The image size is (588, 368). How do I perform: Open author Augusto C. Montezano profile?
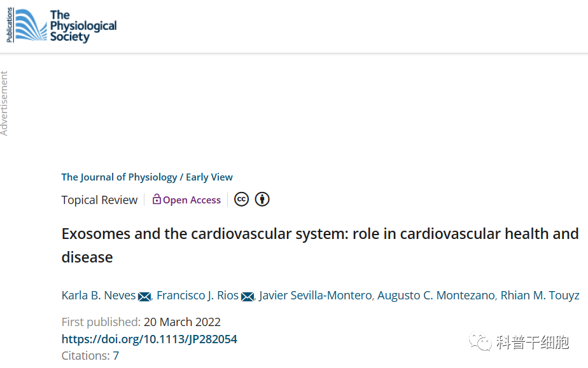point(437,296)
